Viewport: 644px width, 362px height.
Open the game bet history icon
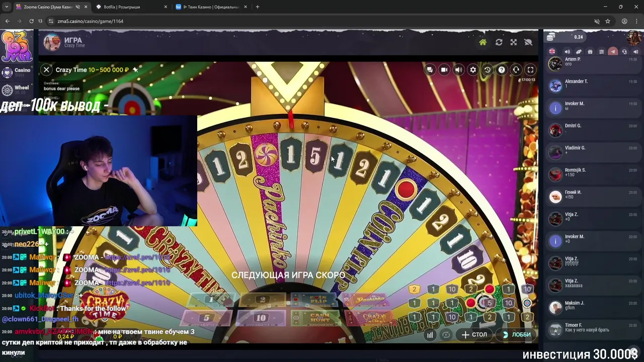(487, 70)
